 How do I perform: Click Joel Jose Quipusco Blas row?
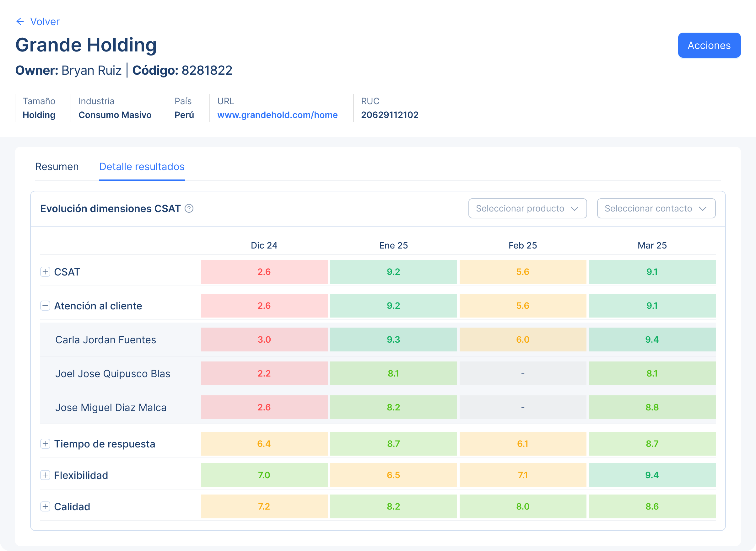coord(112,374)
